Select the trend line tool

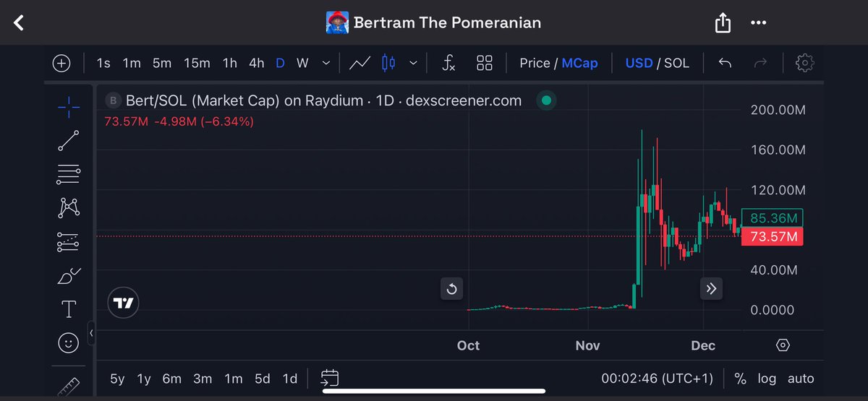click(69, 141)
